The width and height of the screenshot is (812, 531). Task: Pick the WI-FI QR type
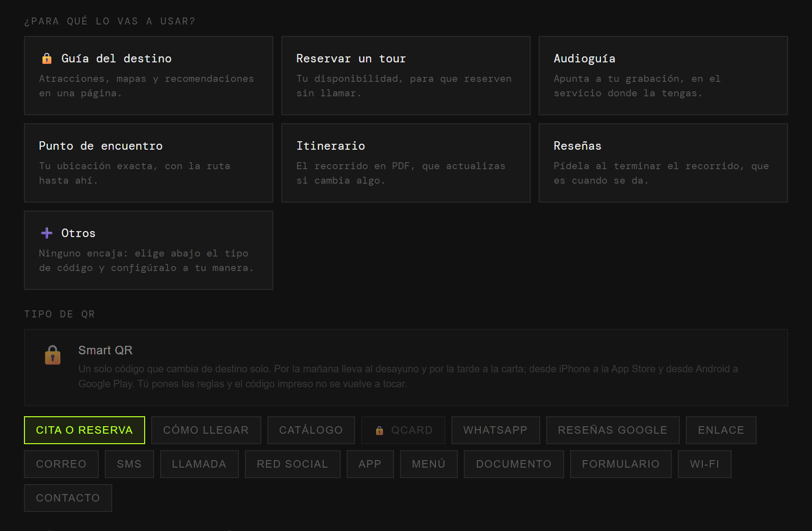705,464
